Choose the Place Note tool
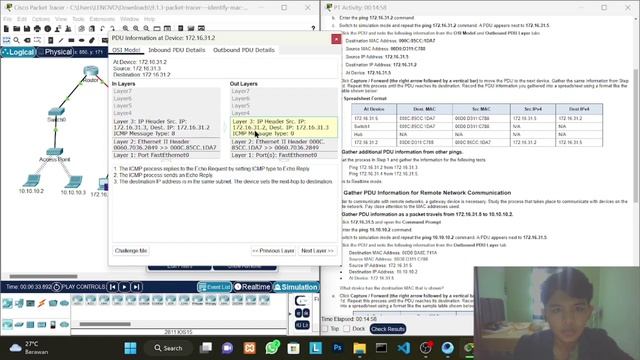The image size is (640, 360). point(51,40)
